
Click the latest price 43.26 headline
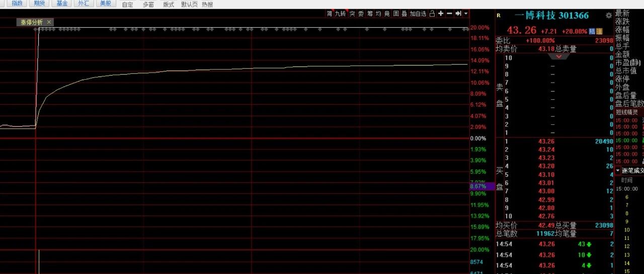(521, 30)
